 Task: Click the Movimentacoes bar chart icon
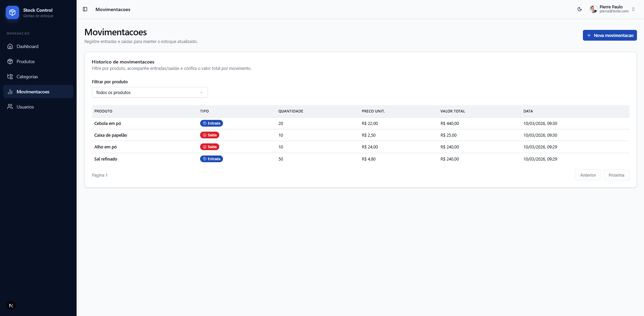(10, 92)
